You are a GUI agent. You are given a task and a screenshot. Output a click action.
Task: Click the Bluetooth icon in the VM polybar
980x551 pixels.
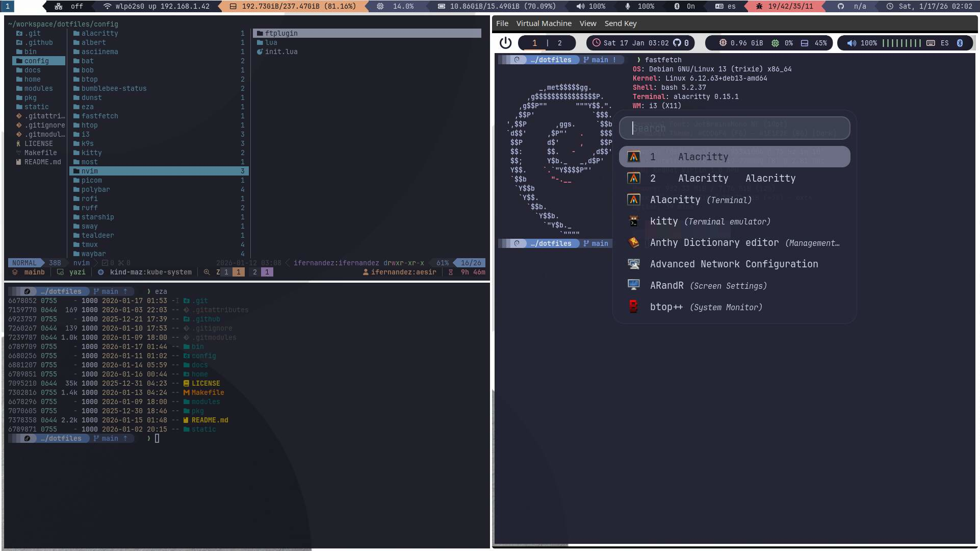[x=960, y=43]
